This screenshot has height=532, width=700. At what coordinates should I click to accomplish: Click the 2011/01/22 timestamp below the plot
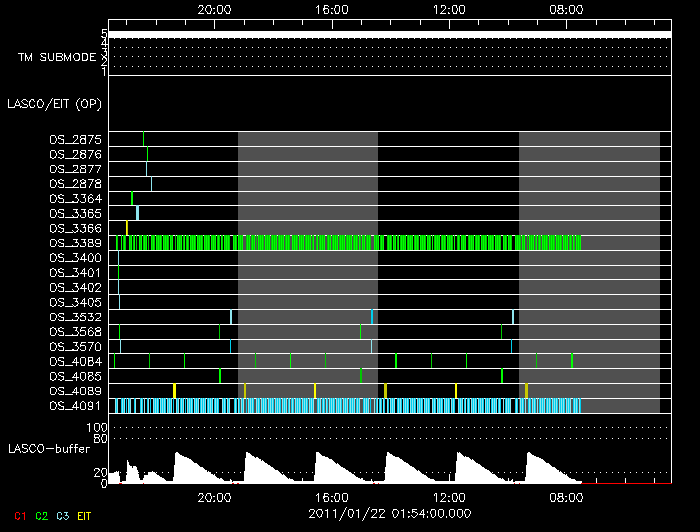pyautogui.click(x=389, y=513)
